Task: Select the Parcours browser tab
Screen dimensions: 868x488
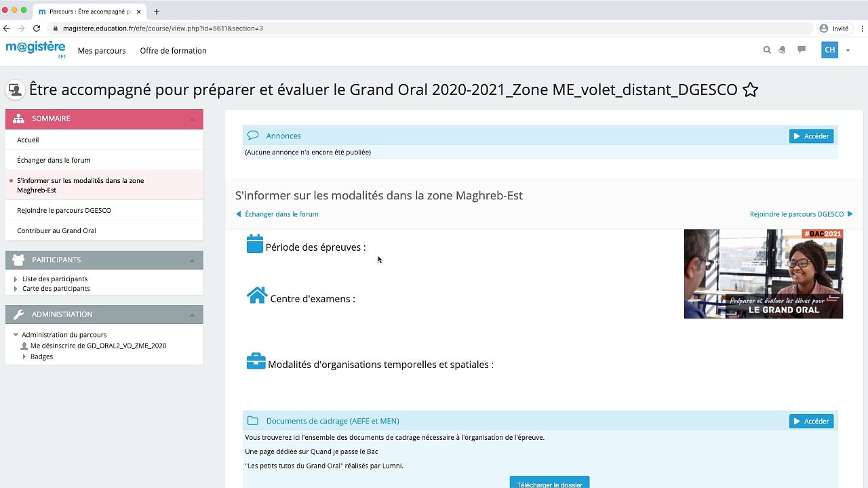Action: pos(88,12)
